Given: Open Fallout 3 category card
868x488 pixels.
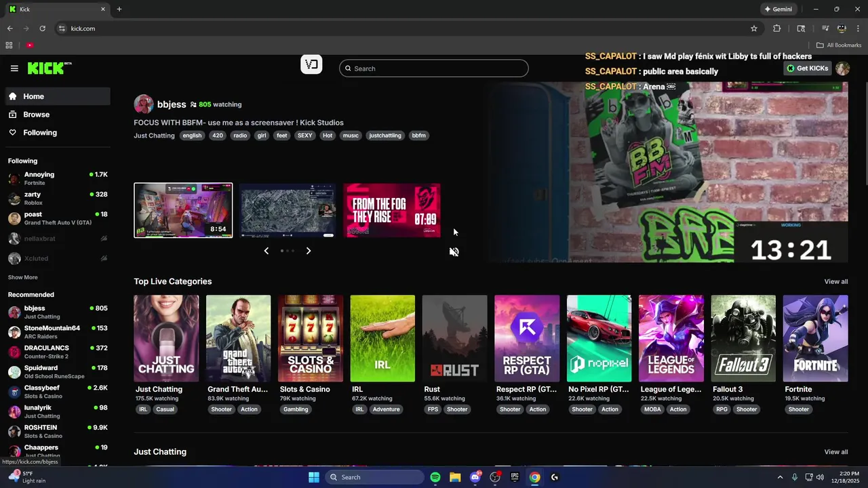Looking at the screenshot, I should point(743,338).
